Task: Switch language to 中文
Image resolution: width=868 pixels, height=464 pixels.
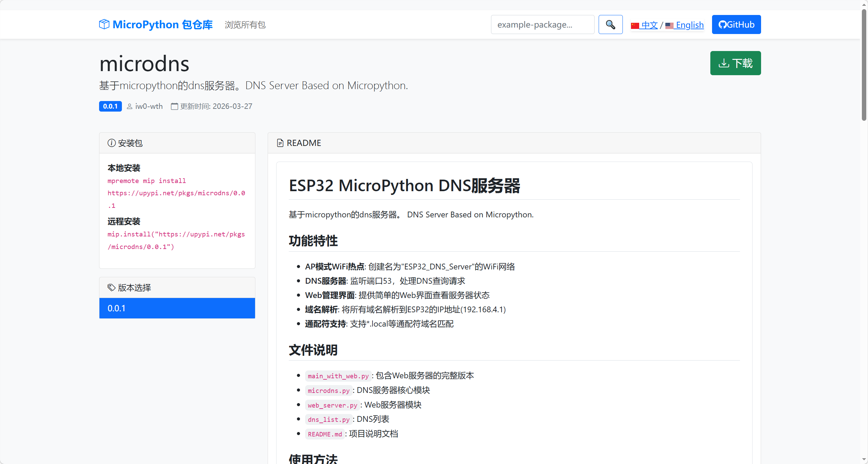Action: pos(649,25)
